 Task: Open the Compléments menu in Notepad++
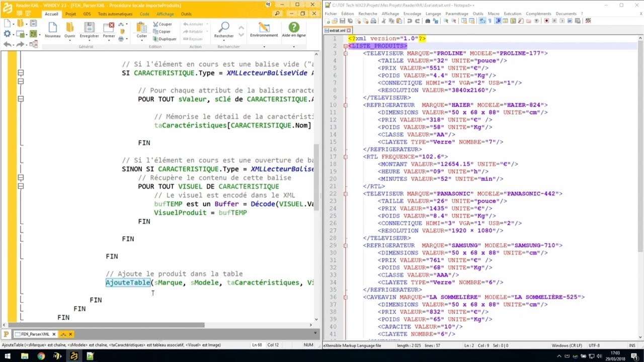tap(538, 14)
